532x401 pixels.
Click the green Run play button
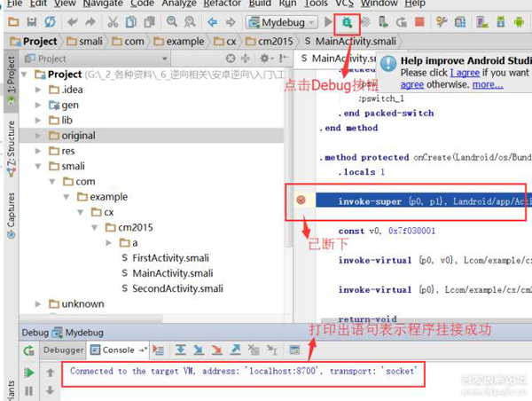click(x=328, y=21)
